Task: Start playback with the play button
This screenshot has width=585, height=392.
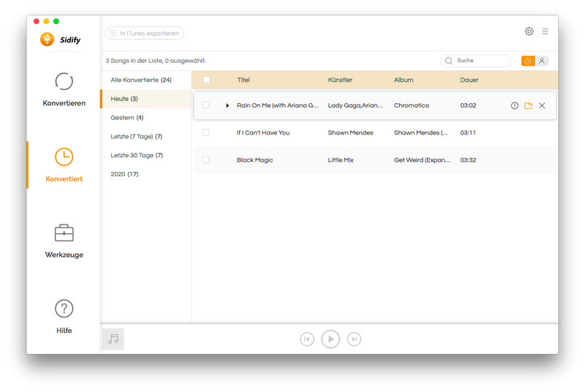Action: pyautogui.click(x=331, y=339)
